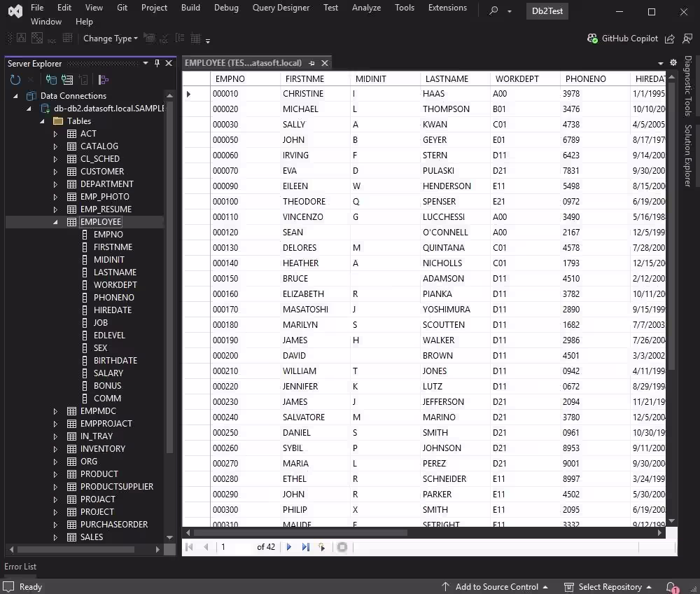Open the document tab settings gear
The width and height of the screenshot is (700, 594).
point(673,62)
